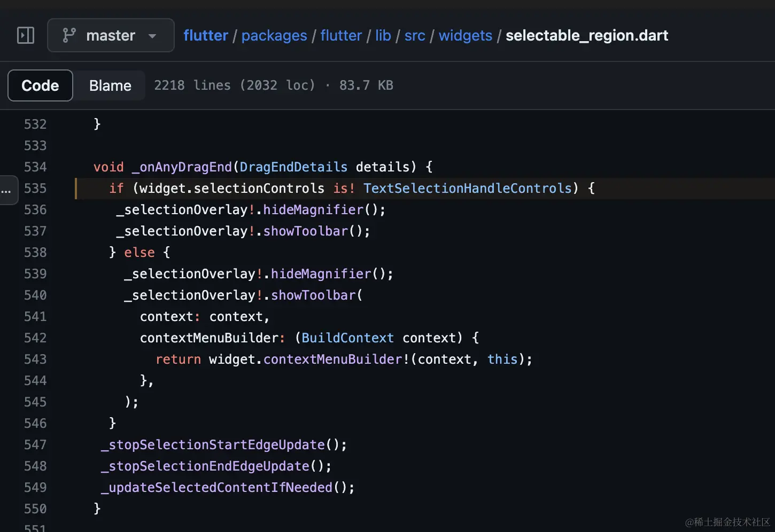Click the _onAnyDragEnd method name
The height and width of the screenshot is (532, 775).
pyautogui.click(x=182, y=167)
